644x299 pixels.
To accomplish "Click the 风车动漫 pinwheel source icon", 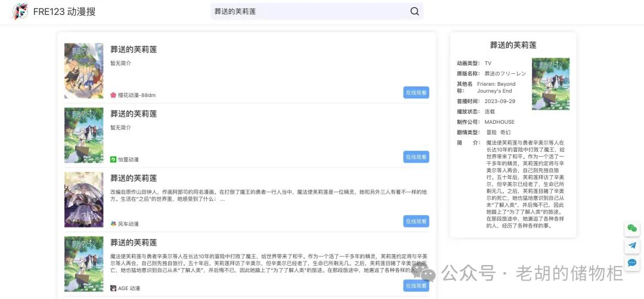I will [113, 224].
